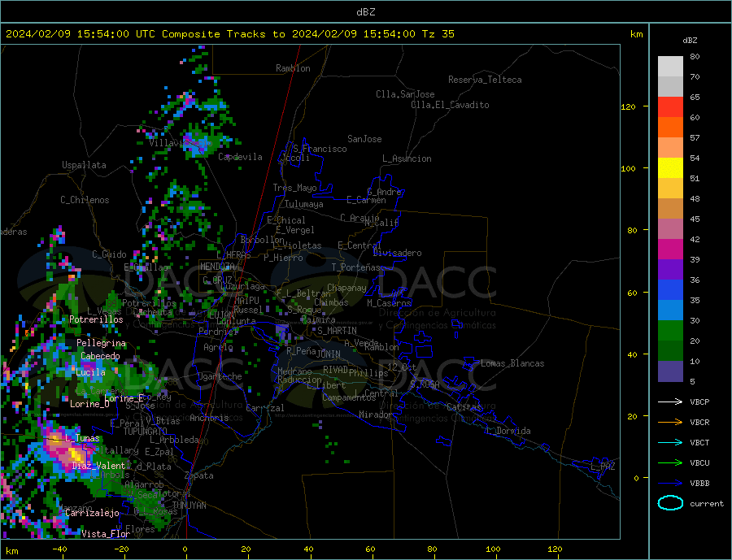Click the 'Lomas_Blancas' map label
This screenshot has height=560, width=732.
coord(512,363)
